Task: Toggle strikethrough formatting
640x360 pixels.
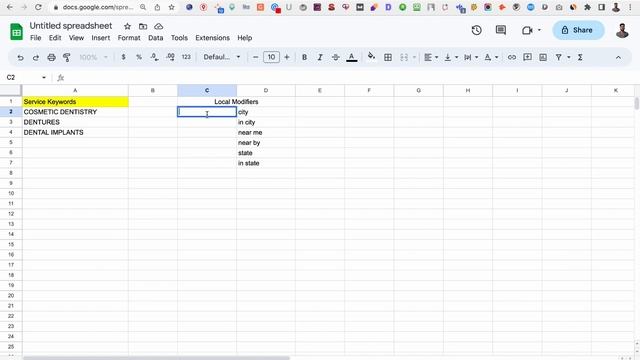Action: (336, 58)
